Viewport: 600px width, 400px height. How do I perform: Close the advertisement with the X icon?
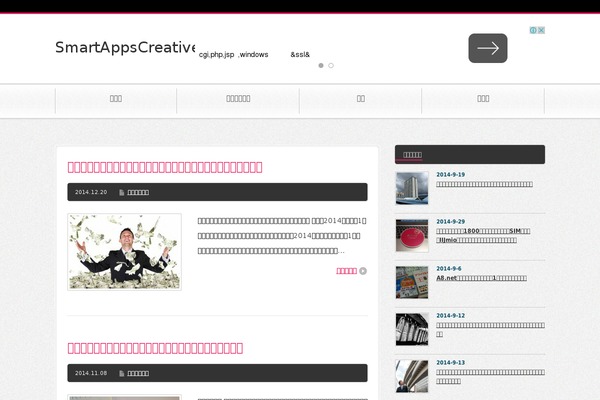point(541,30)
